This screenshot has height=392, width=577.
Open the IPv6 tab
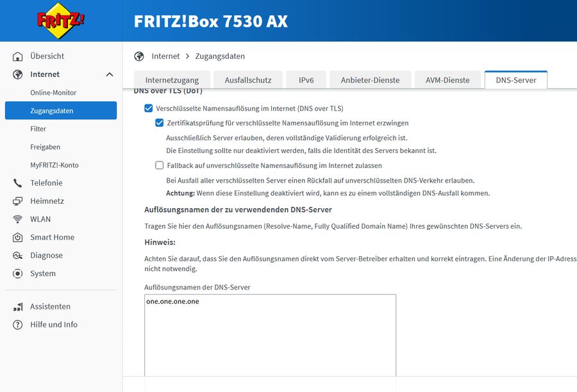point(306,80)
